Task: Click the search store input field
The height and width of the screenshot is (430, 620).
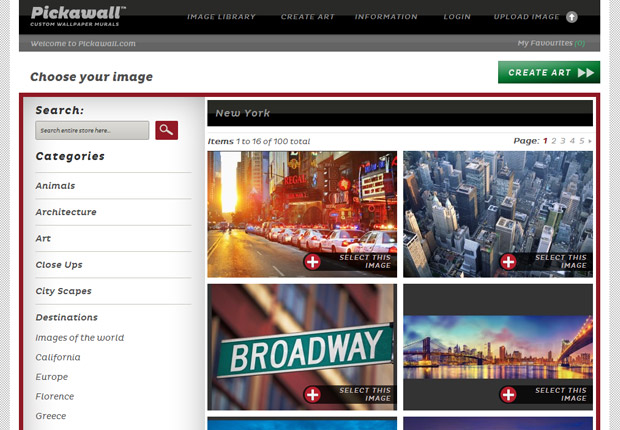Action: point(92,131)
